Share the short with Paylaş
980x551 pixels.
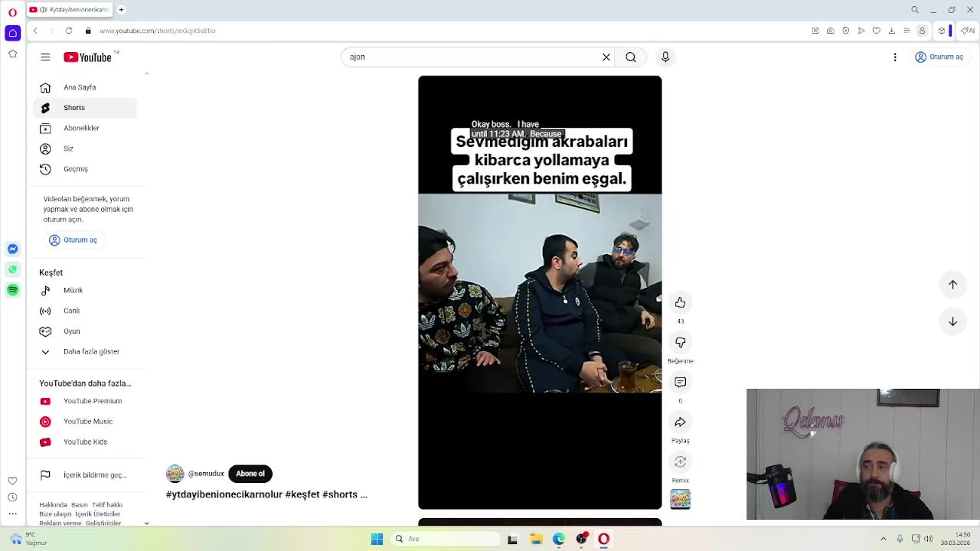click(680, 422)
